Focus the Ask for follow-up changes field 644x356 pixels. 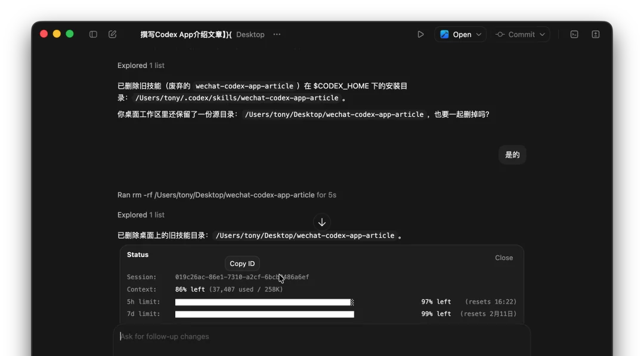tap(239, 336)
